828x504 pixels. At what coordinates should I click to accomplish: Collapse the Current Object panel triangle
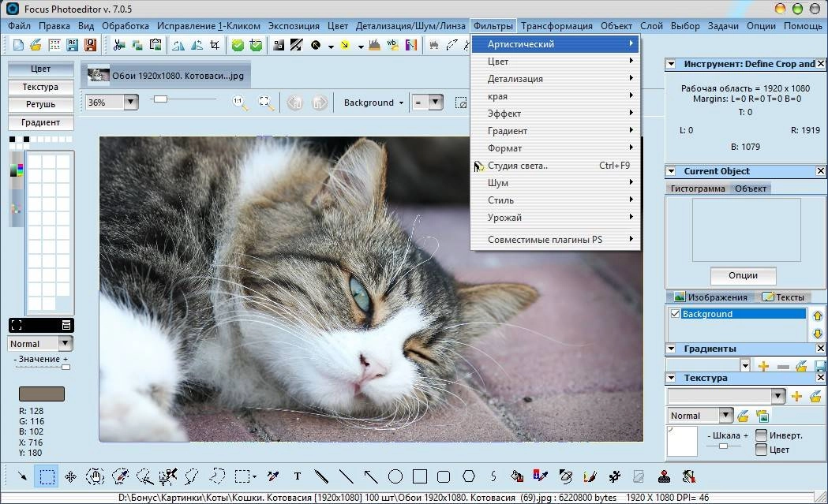(x=671, y=171)
